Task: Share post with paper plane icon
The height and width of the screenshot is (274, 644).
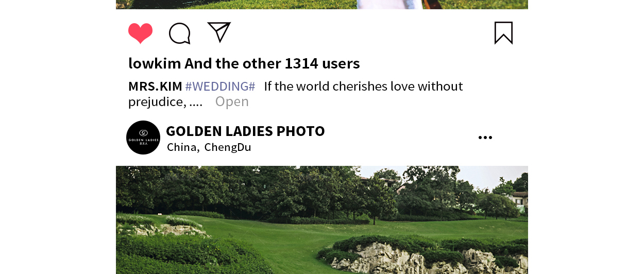Action: 219,32
